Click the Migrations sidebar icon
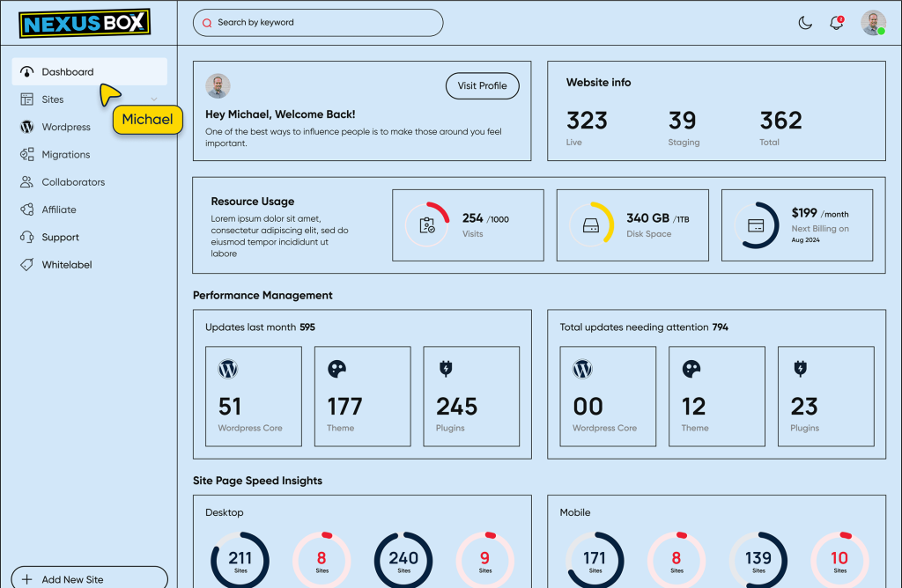Viewport: 902px width, 588px height. (26, 155)
